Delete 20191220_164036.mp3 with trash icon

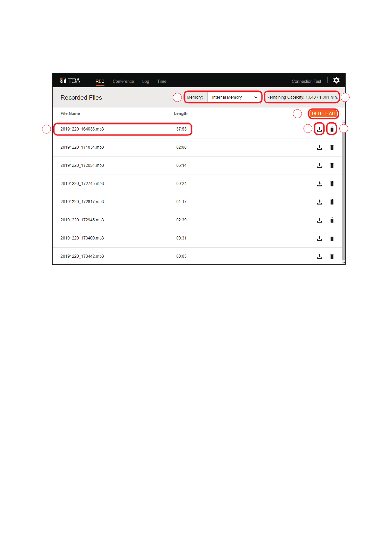(x=332, y=129)
